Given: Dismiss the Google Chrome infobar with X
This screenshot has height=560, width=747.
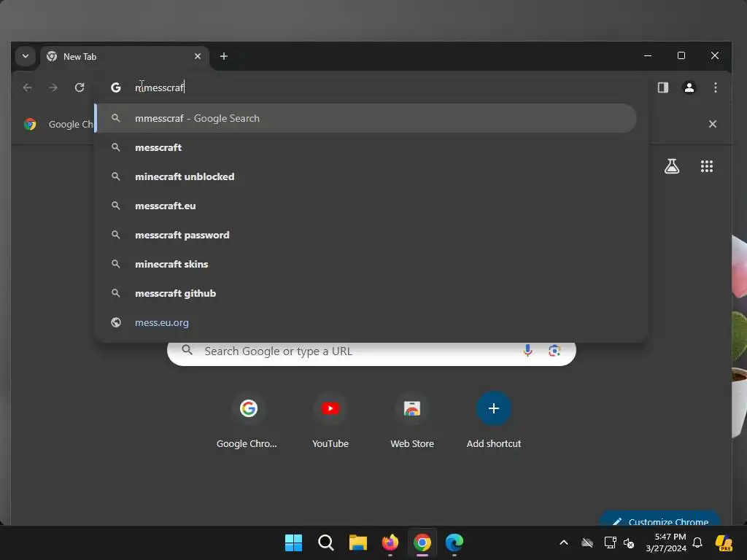Looking at the screenshot, I should click(x=712, y=124).
